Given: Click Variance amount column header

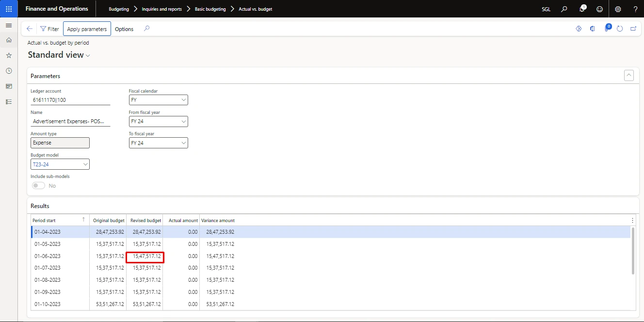Looking at the screenshot, I should 218,220.
